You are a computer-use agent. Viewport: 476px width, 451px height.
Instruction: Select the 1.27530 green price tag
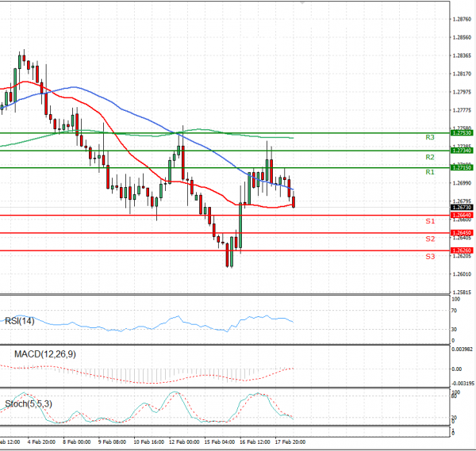(462, 133)
